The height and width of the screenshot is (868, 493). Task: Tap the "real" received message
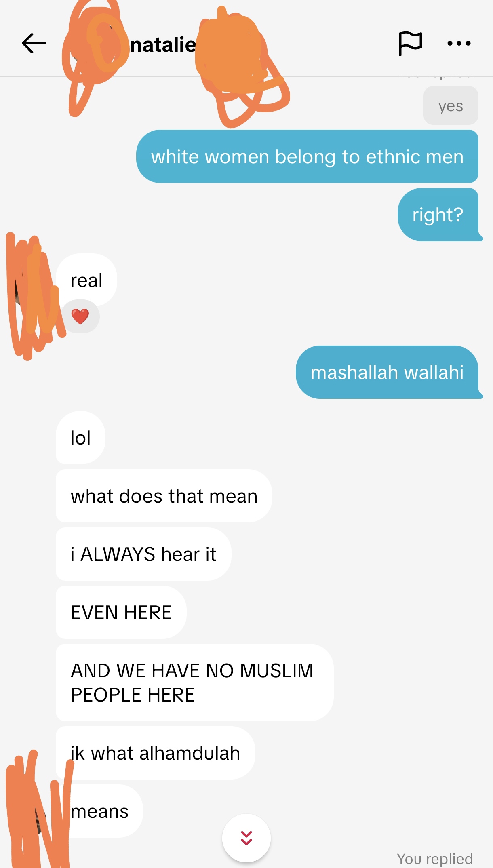86,280
